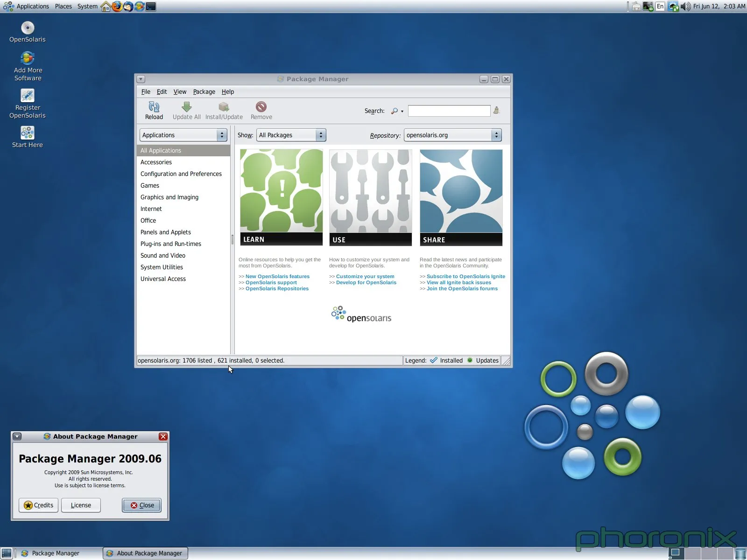Select All Applications category
The image size is (747, 560).
click(183, 151)
